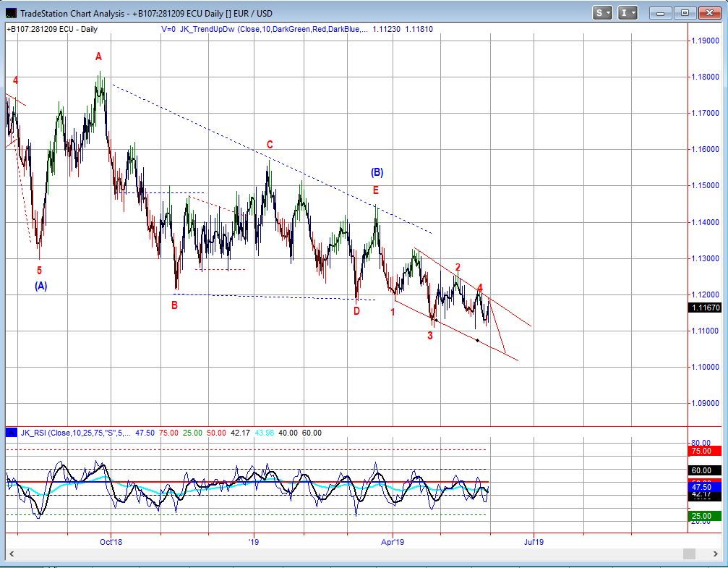The width and height of the screenshot is (728, 568).
Task: Click the blue subgraph icon beside JK_RSI
Action: tap(12, 433)
